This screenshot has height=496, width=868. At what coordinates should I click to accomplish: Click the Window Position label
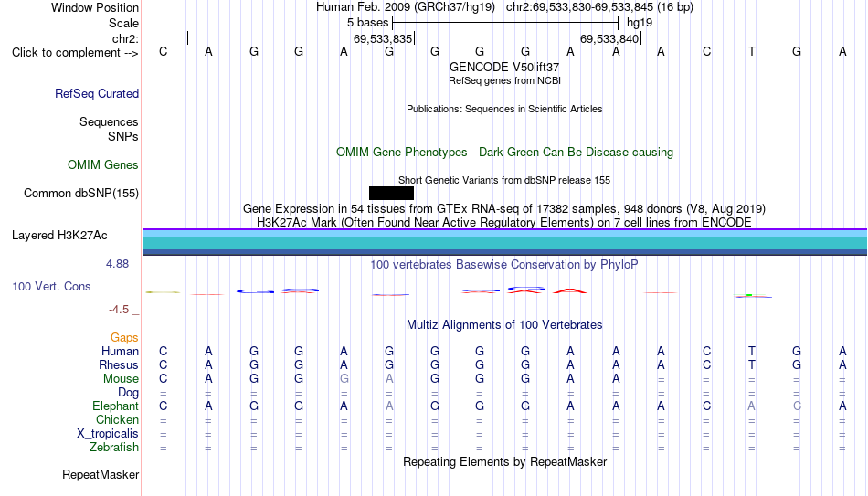tap(95, 7)
